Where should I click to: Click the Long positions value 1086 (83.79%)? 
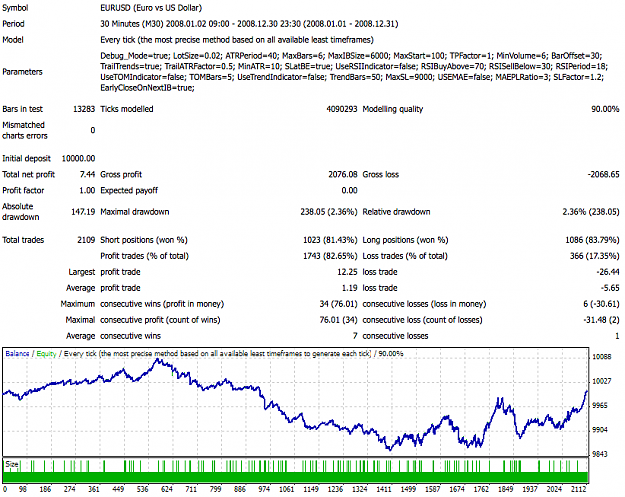point(592,240)
